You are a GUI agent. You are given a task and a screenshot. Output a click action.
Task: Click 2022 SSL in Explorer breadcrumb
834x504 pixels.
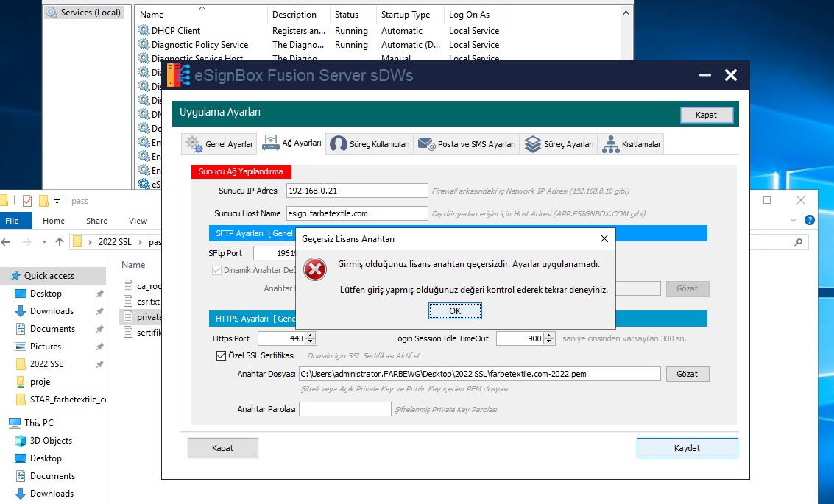pyautogui.click(x=115, y=242)
